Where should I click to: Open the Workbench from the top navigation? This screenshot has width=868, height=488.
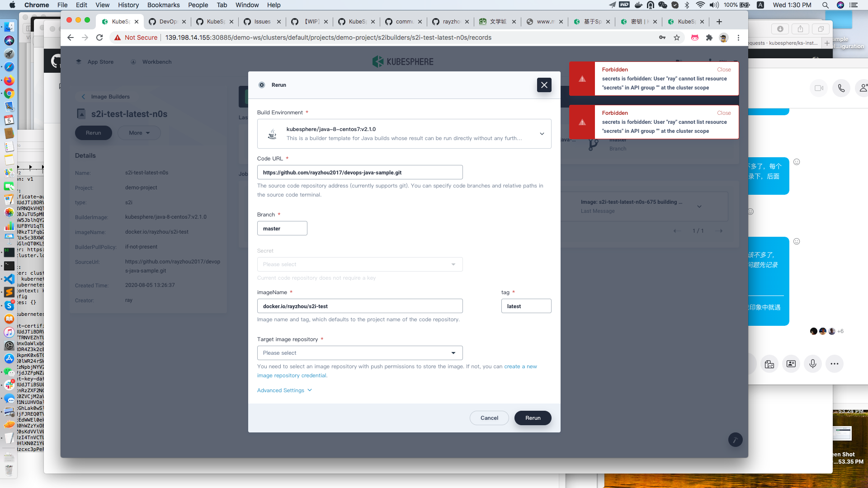[151, 61]
